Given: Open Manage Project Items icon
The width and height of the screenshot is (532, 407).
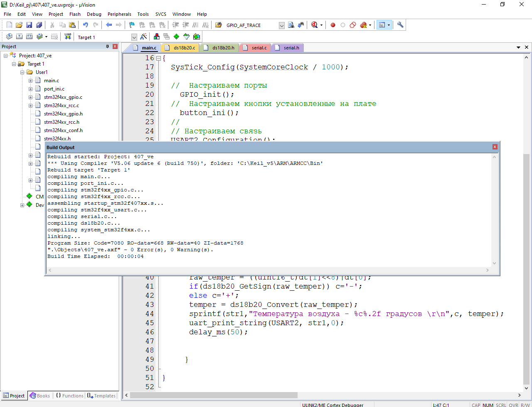Looking at the screenshot, I should pos(157,37).
